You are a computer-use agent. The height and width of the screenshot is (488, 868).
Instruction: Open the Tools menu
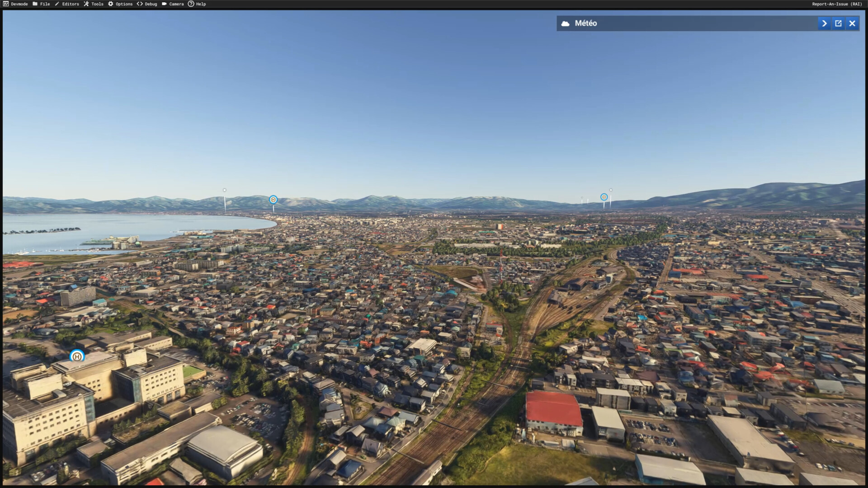(94, 4)
